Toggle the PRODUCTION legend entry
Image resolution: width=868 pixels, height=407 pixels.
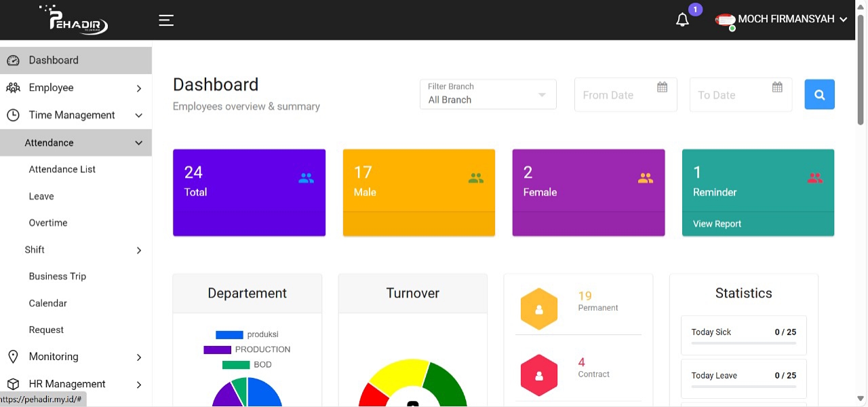247,349
